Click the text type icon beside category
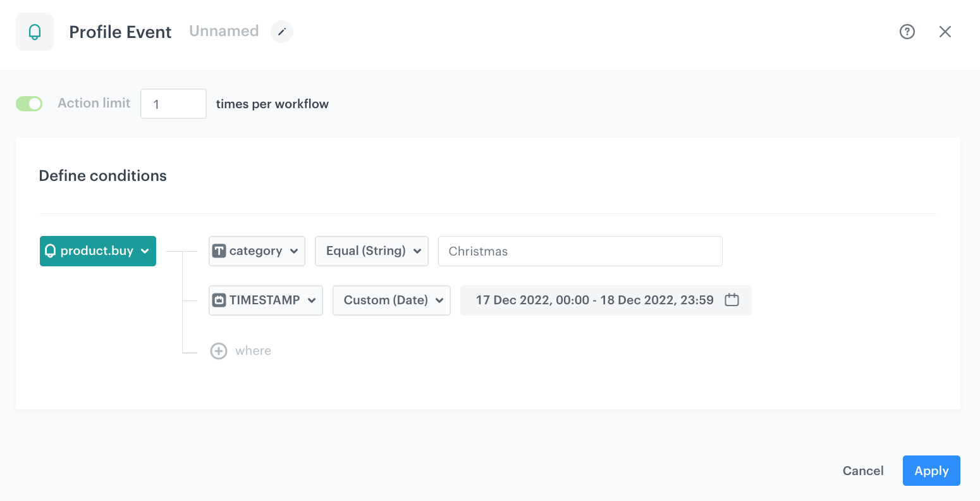The width and height of the screenshot is (980, 501). 219,251
